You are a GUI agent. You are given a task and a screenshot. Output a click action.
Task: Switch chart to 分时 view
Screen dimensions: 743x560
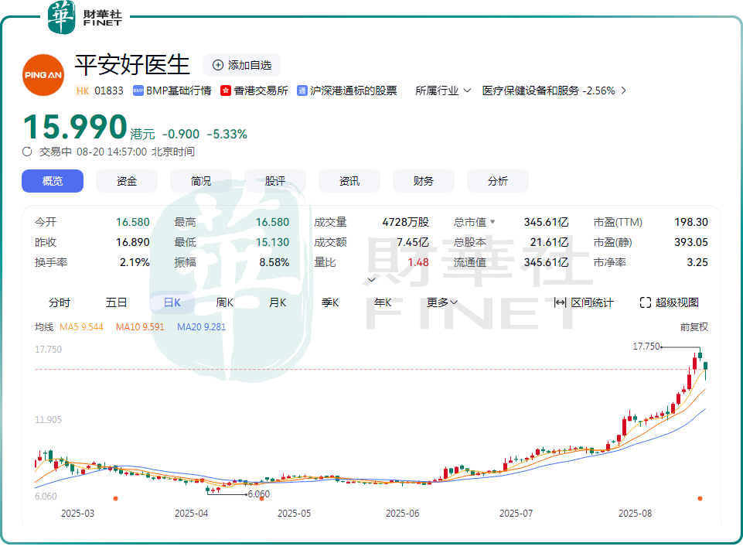point(60,302)
